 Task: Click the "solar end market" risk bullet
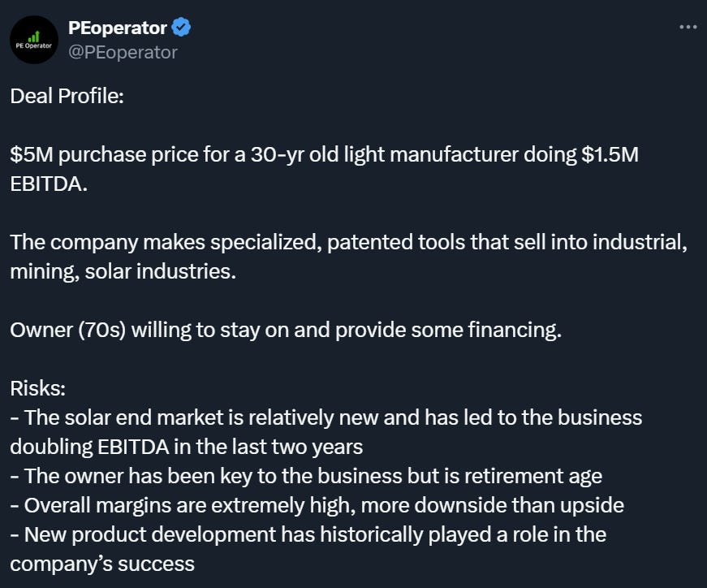(326, 417)
